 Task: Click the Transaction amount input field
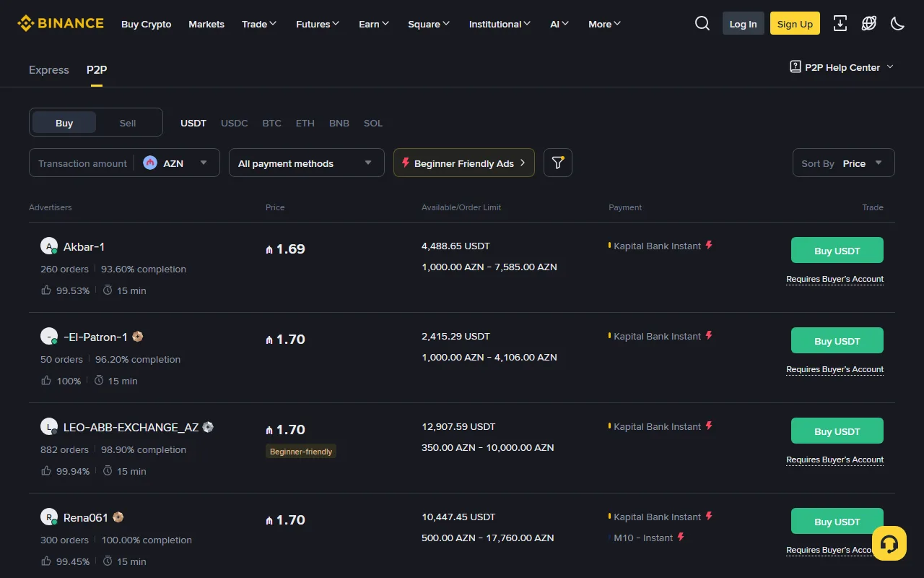point(82,163)
